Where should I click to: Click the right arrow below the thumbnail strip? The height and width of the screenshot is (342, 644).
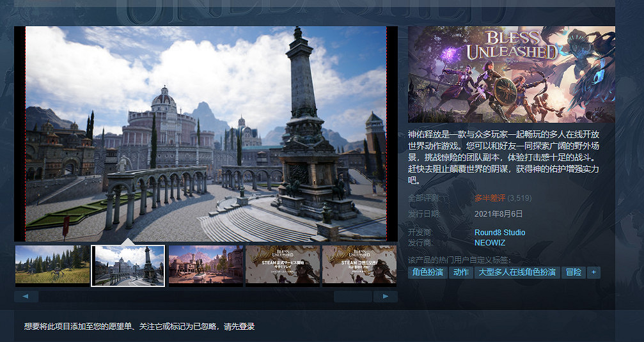pyautogui.click(x=385, y=297)
